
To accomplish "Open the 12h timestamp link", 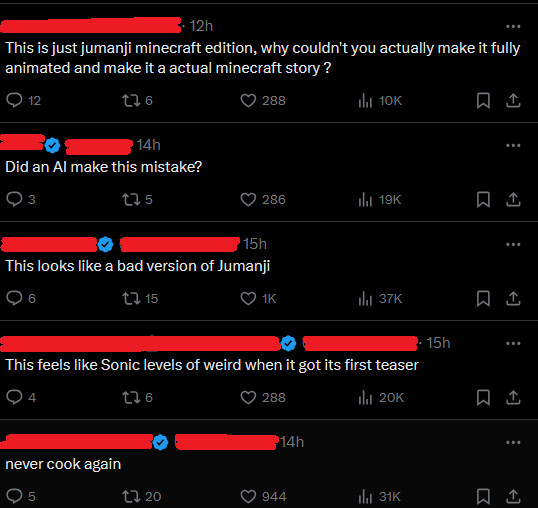I will tap(201, 26).
